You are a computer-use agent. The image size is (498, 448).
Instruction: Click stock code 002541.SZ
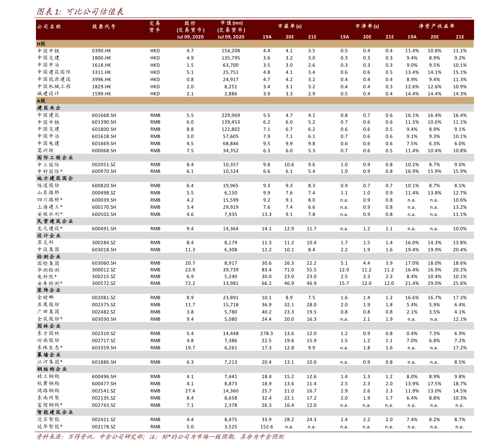[x=104, y=391]
